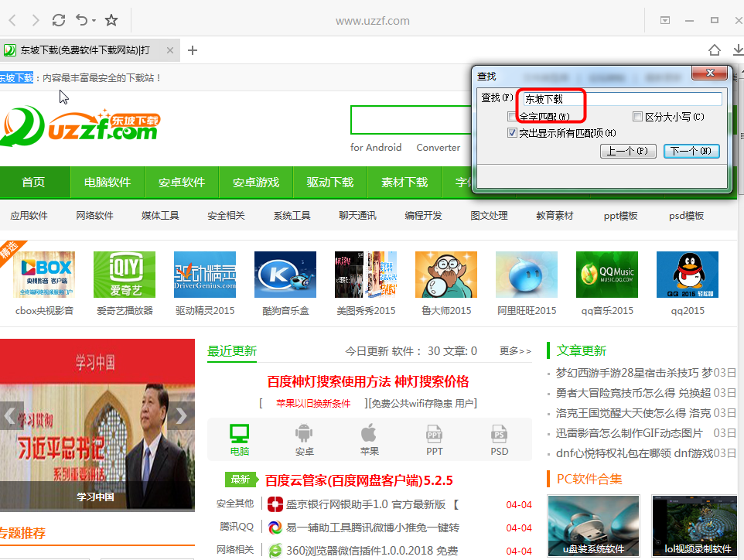Open the 爱奇艺播放器 app icon
The image size is (744, 560).
(x=125, y=275)
